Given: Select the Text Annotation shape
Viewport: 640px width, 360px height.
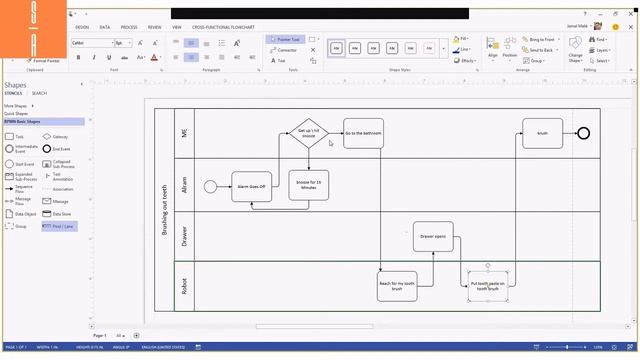Looking at the screenshot, I should [x=58, y=177].
